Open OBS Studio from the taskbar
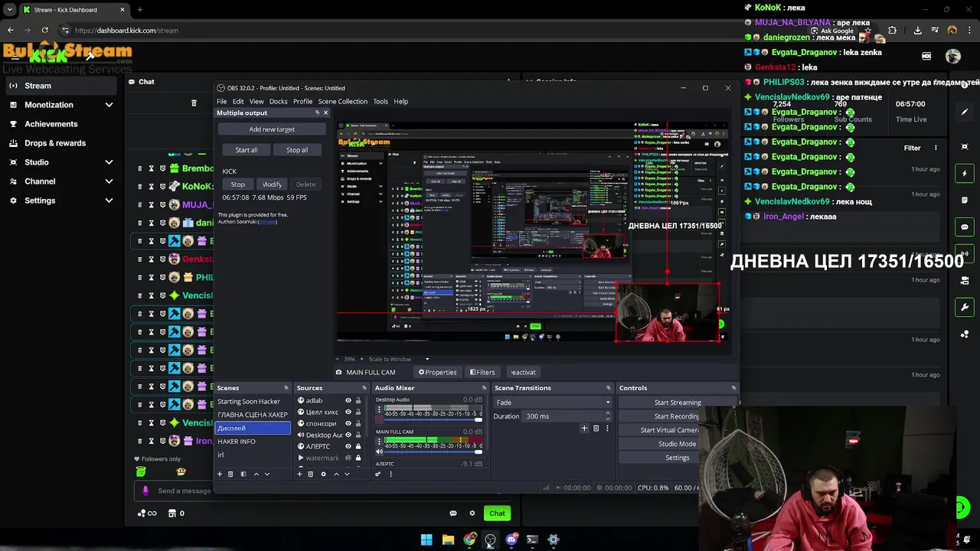980x551 pixels. (x=490, y=540)
